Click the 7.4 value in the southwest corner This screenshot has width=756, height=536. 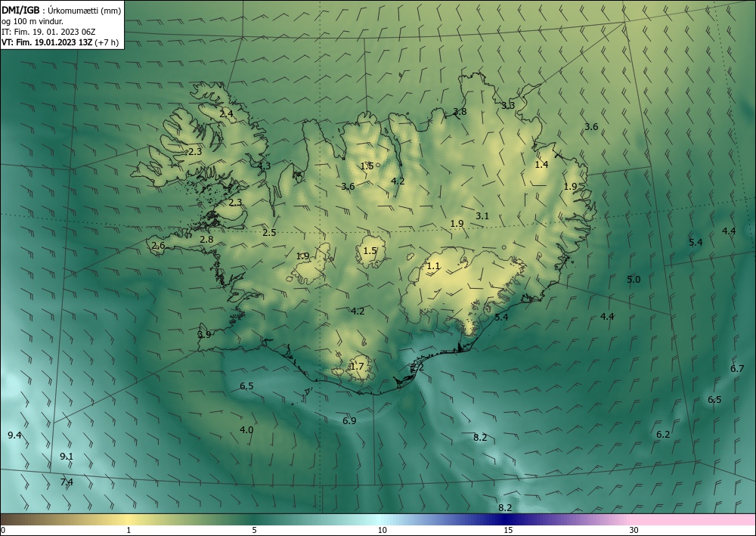pos(67,482)
